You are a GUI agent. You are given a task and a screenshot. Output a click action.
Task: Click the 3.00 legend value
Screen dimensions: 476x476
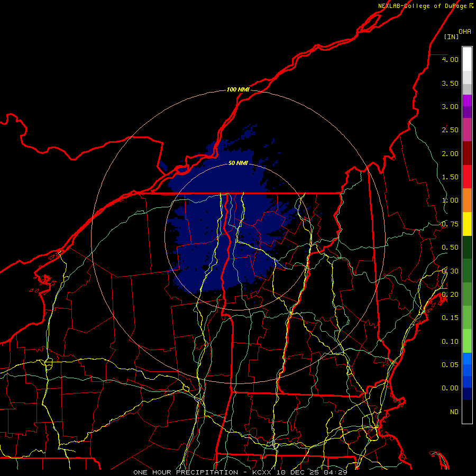[x=450, y=106]
